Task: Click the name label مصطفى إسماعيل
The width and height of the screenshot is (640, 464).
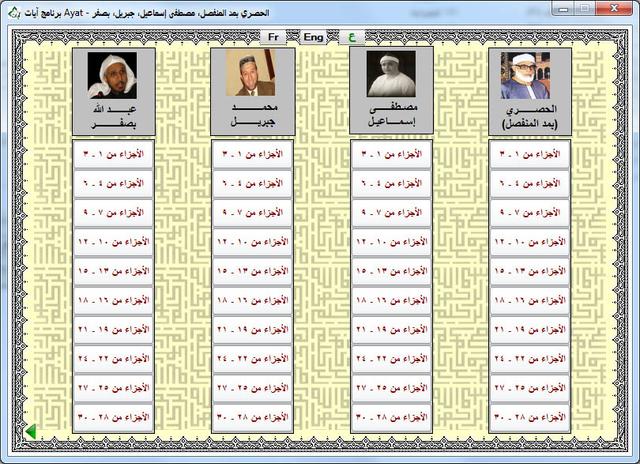Action: coord(392,115)
